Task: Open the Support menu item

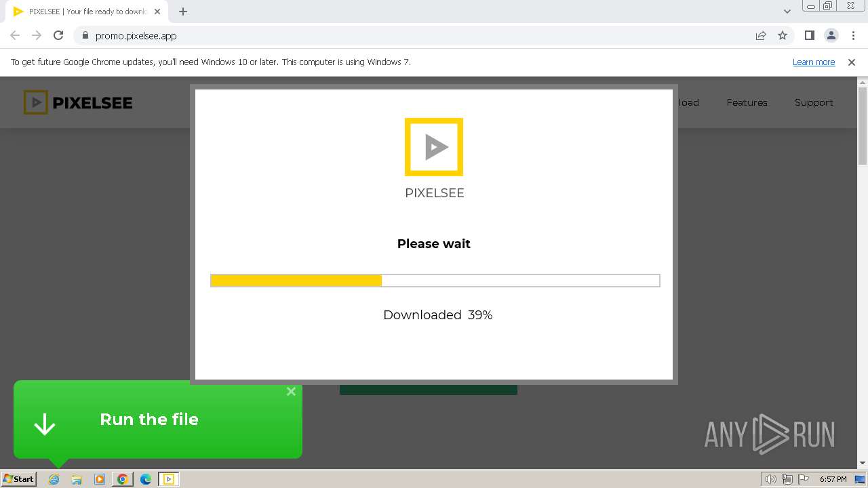Action: [x=814, y=102]
